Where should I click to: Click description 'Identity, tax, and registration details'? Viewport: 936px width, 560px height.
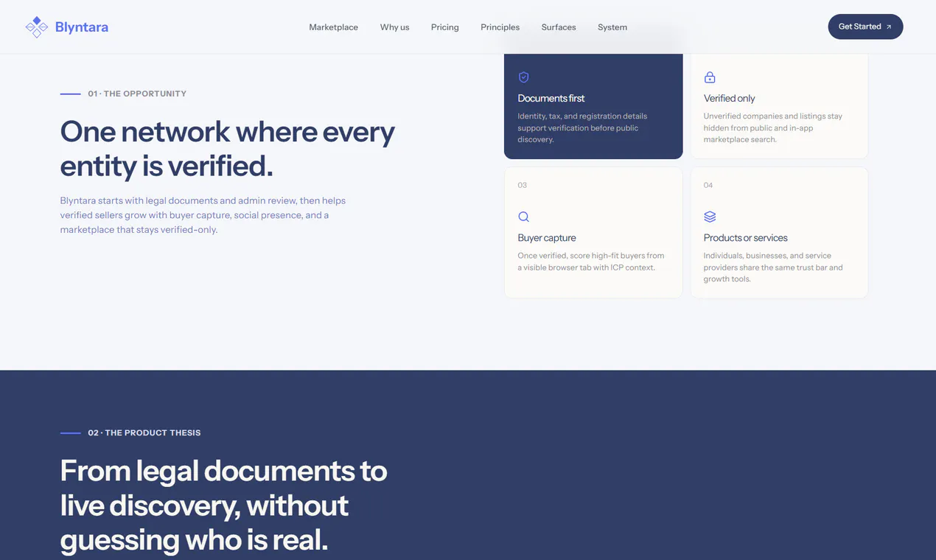[582, 127]
